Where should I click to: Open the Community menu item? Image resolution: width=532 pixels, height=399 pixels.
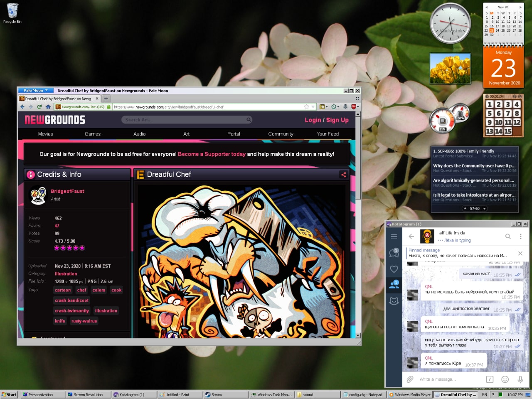pyautogui.click(x=281, y=134)
